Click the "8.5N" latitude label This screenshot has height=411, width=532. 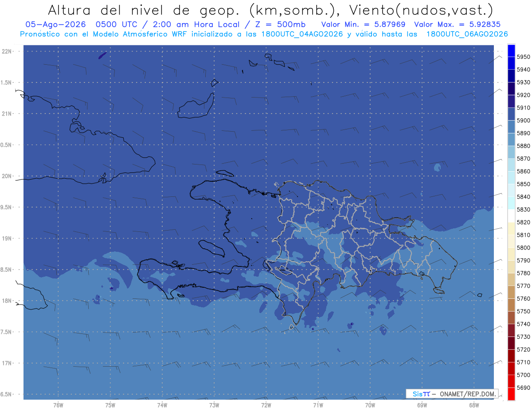click(x=6, y=270)
